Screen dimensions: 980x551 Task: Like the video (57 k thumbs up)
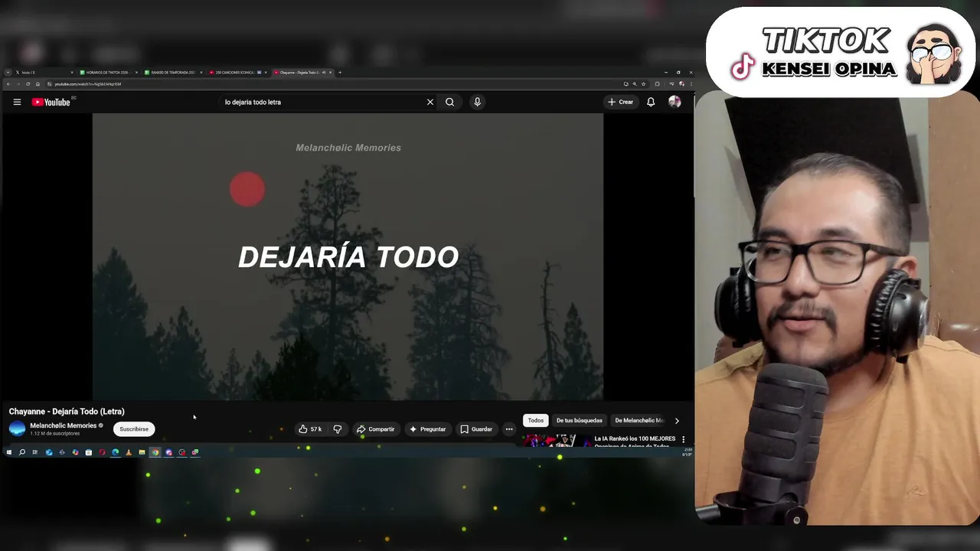tap(310, 429)
